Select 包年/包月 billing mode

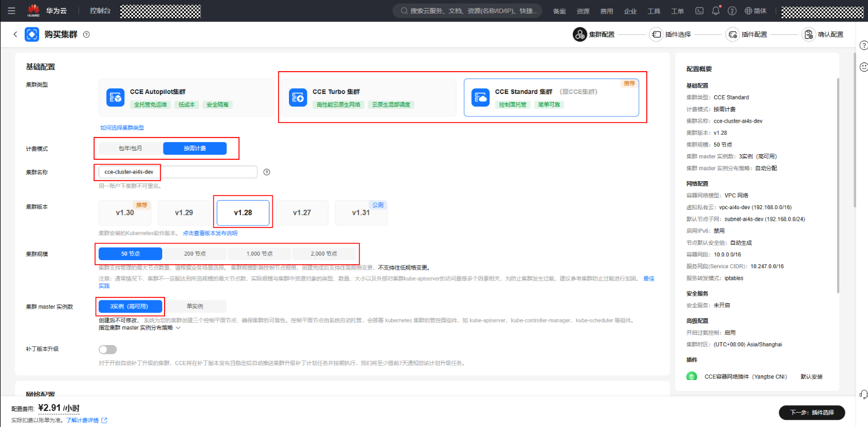131,148
